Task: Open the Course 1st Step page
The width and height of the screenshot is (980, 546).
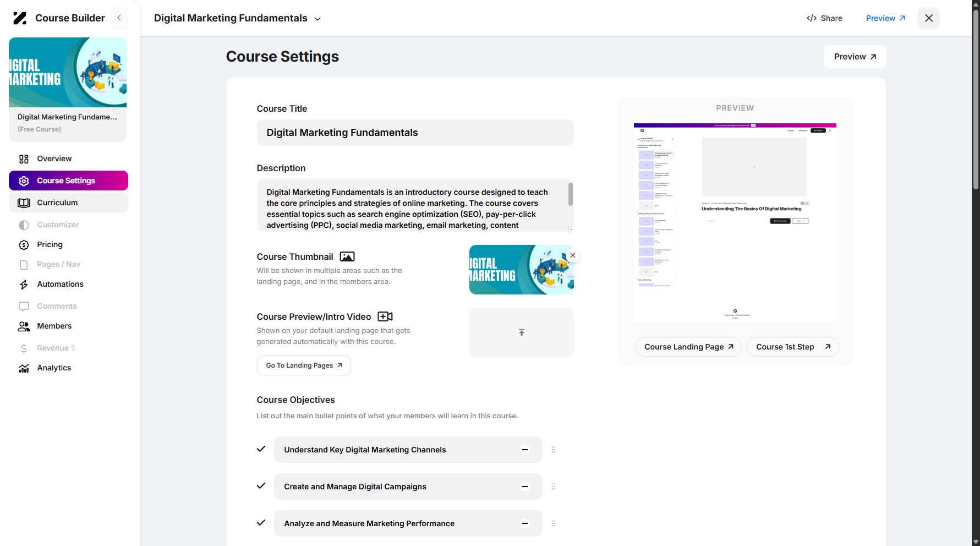Action: [x=792, y=347]
